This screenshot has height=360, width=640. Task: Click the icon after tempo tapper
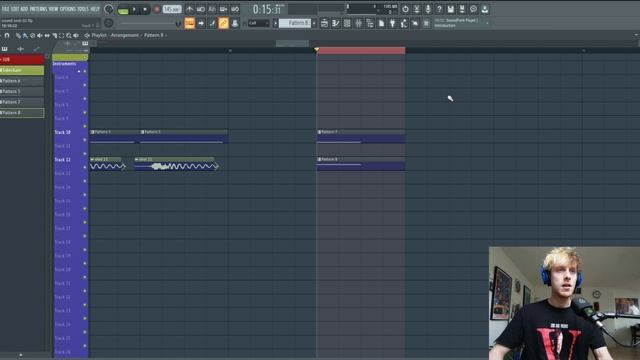[415, 23]
